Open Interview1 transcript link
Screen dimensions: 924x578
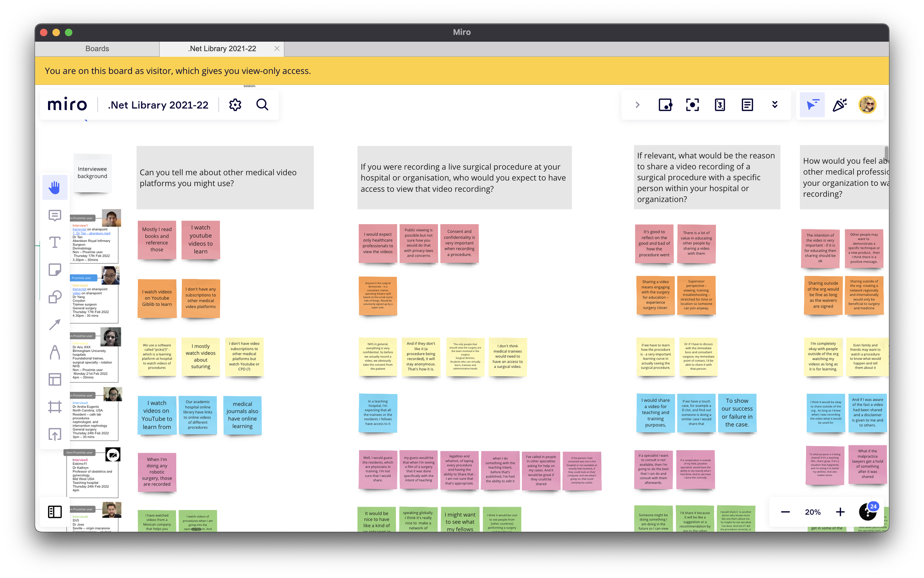point(79,229)
